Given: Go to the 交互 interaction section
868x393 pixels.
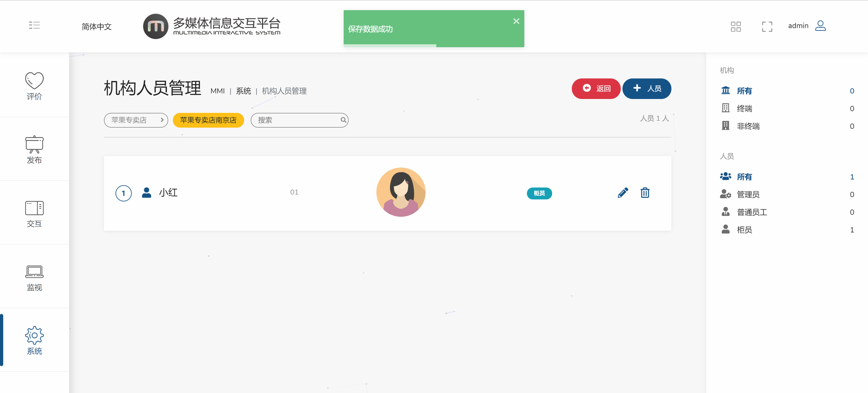Looking at the screenshot, I should click(34, 213).
